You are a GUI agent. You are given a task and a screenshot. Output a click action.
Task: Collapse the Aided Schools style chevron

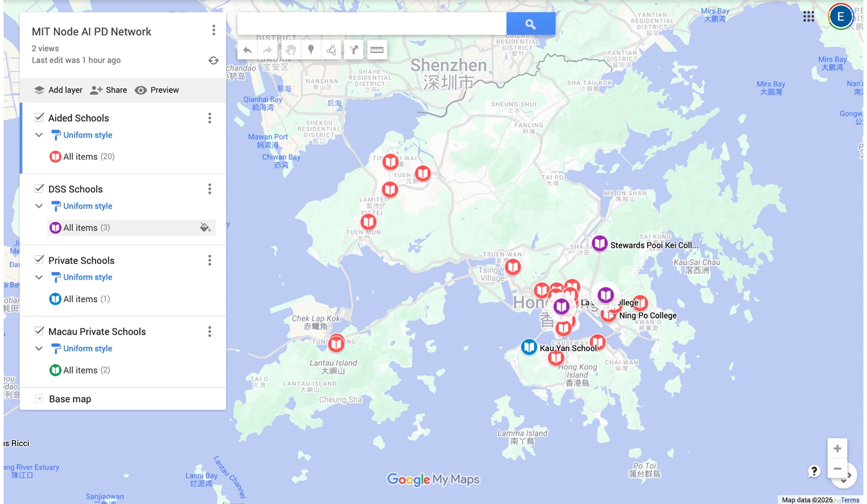click(39, 135)
